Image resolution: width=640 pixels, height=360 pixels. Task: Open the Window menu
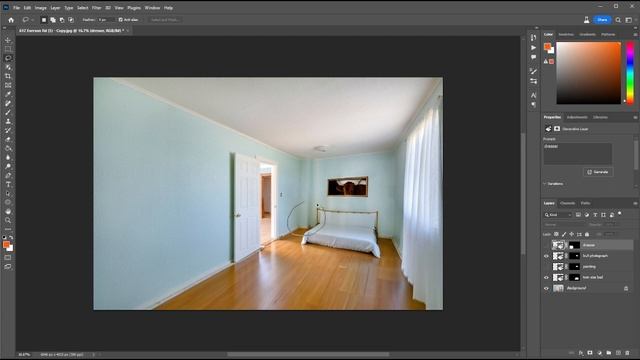(x=152, y=8)
